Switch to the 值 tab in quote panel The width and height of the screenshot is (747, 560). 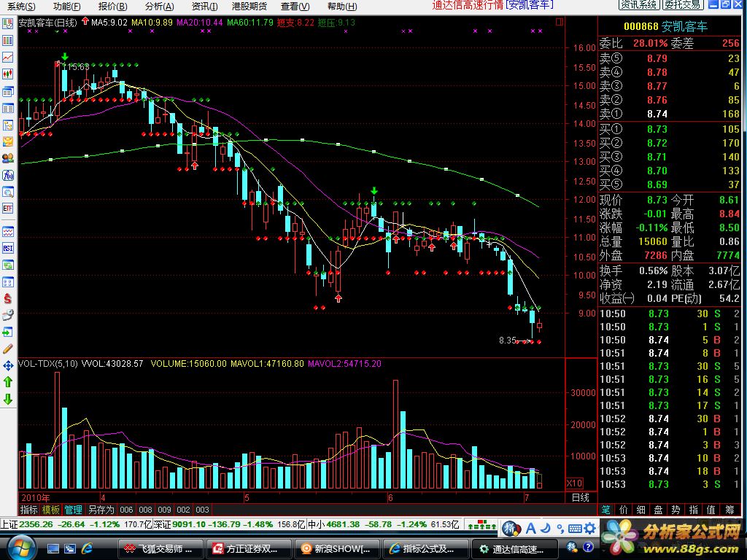pos(712,510)
